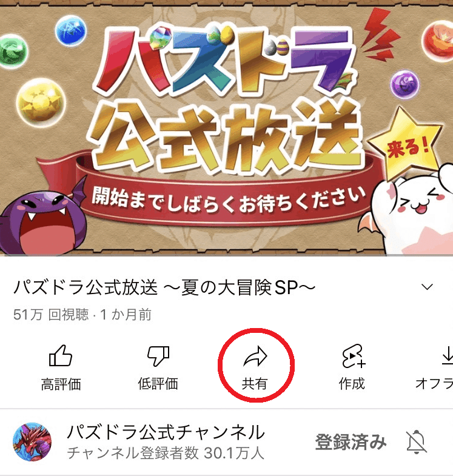Image resolution: width=453 pixels, height=476 pixels.
Task: Click the チャンネル登録者数 30.1万人 subscriber text
Action: [166, 453]
